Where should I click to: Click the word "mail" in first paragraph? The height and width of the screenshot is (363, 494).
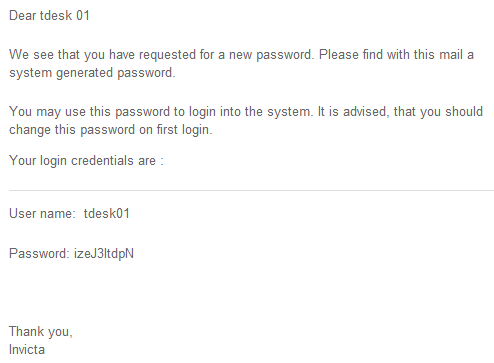click(x=451, y=55)
